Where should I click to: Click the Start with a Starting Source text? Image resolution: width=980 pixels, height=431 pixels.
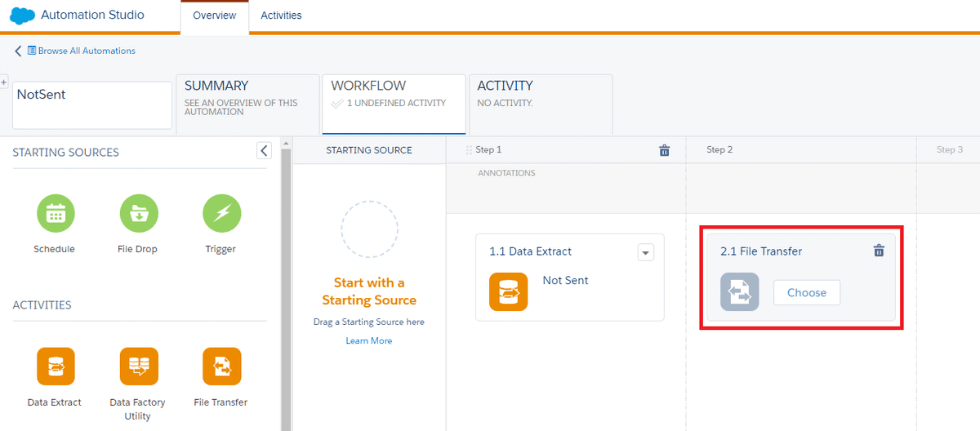[x=369, y=291]
